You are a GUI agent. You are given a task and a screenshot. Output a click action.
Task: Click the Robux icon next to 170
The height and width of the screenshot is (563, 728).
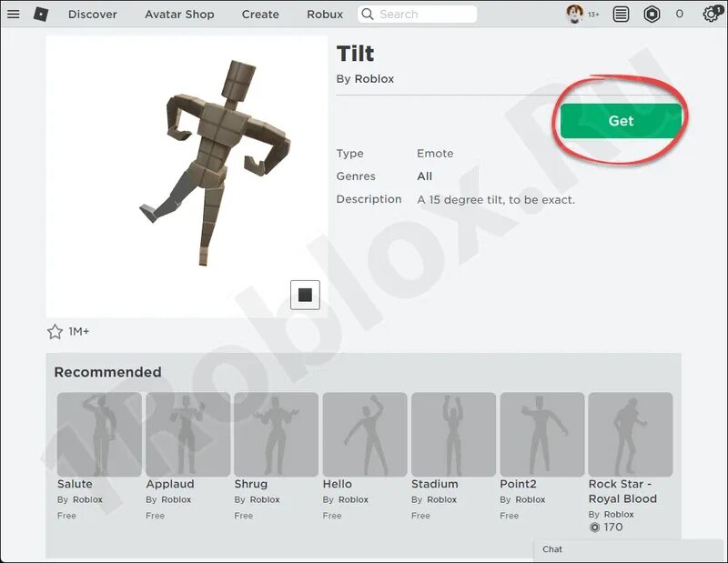pos(594,528)
